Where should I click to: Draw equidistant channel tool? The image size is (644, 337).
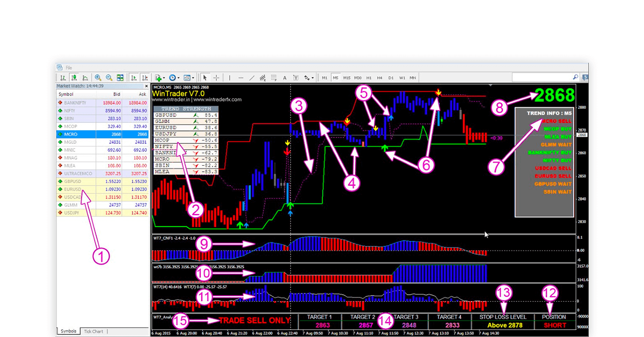[263, 77]
